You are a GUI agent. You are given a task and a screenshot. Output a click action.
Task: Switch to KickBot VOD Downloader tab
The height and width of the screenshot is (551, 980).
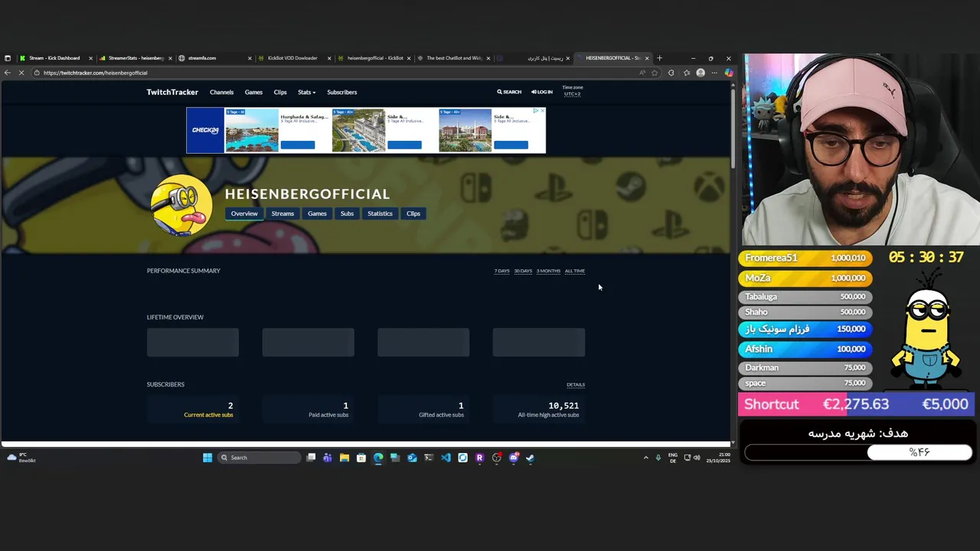click(x=294, y=58)
